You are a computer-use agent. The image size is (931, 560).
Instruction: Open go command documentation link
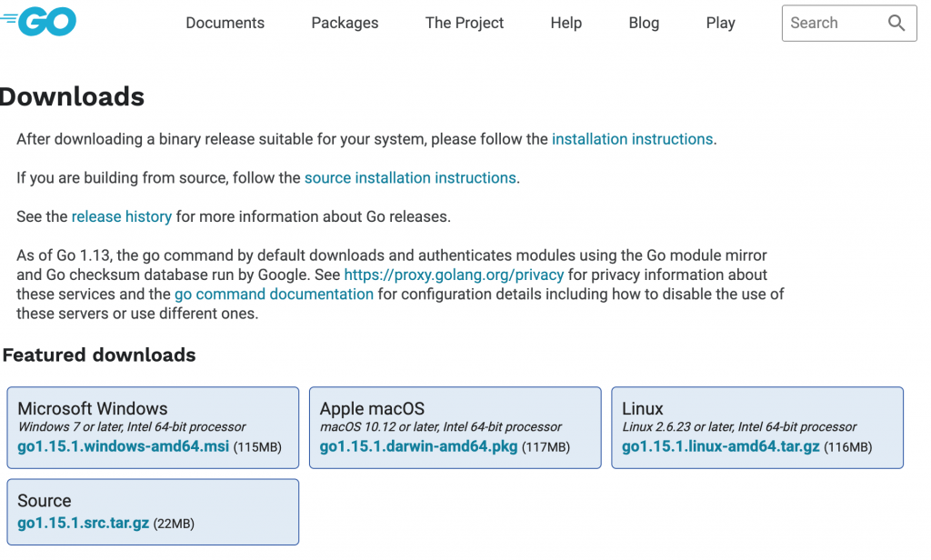[x=274, y=294]
